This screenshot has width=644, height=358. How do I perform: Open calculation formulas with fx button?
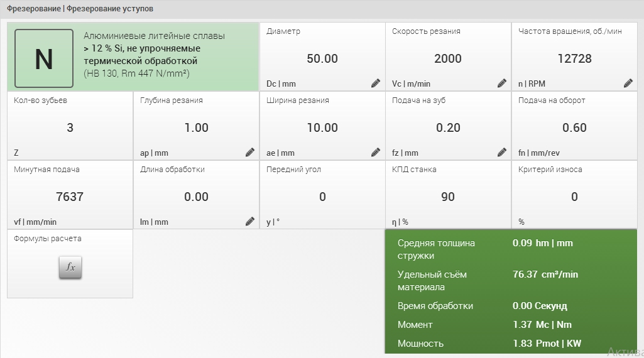(x=70, y=268)
